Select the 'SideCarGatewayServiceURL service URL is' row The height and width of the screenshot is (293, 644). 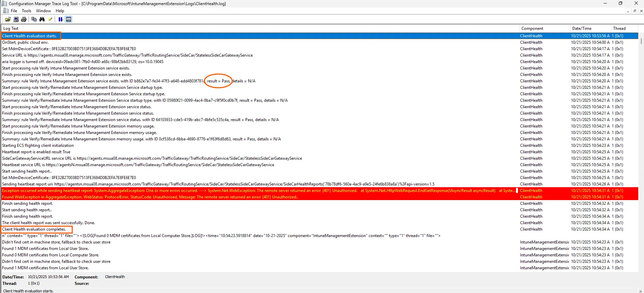320,158
